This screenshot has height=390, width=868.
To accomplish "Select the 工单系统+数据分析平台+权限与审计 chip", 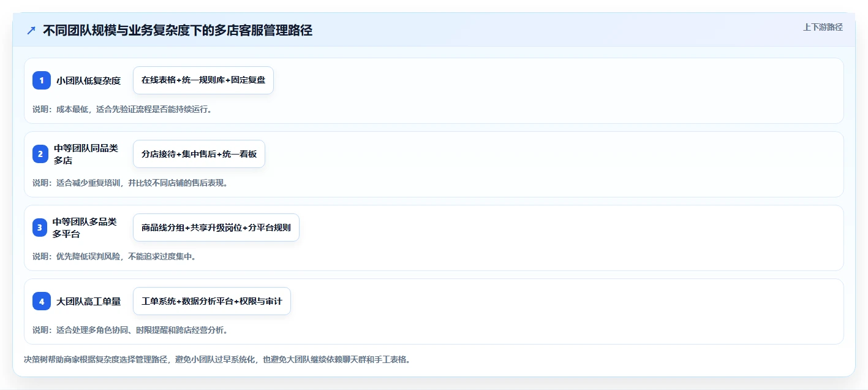I will point(212,301).
